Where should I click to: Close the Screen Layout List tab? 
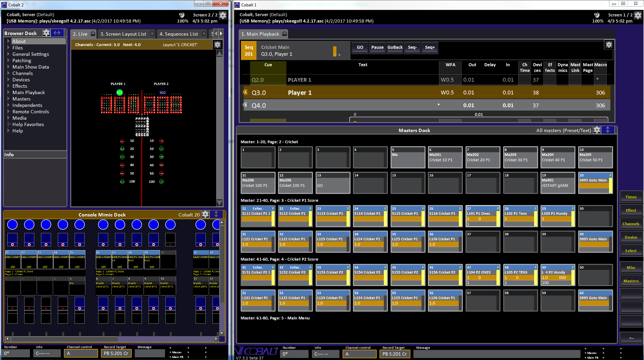[x=152, y=34]
